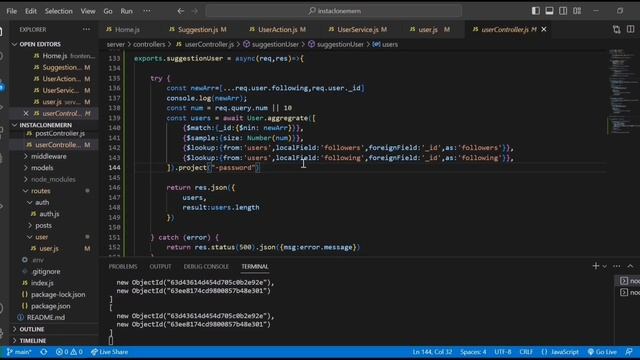Image resolution: width=640 pixels, height=360 pixels.
Task: Collapse the routes folder
Action: pos(40,191)
